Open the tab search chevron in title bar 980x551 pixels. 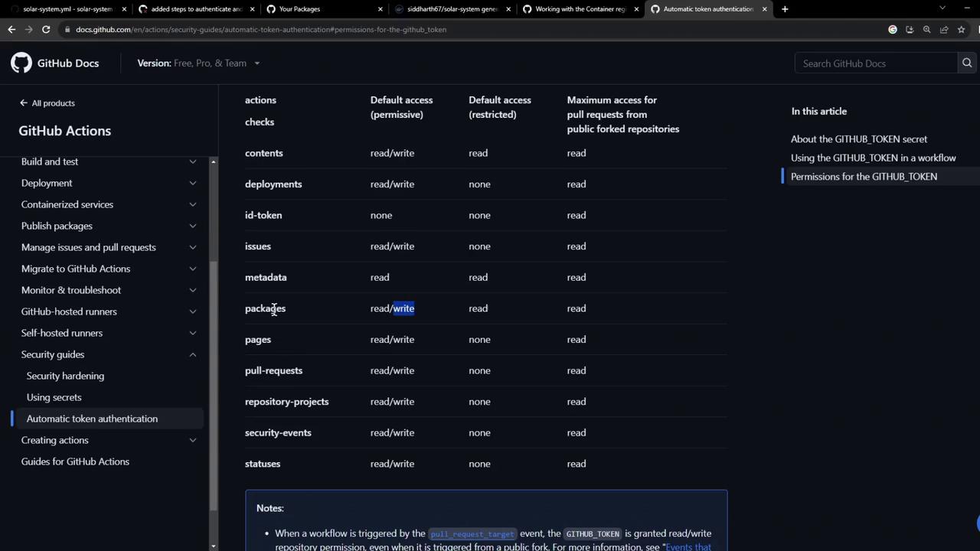pos(942,8)
